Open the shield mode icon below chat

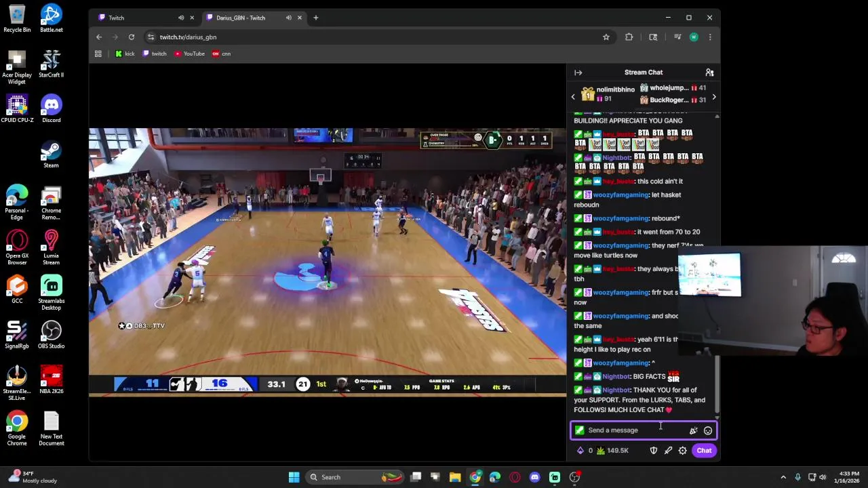(x=654, y=451)
